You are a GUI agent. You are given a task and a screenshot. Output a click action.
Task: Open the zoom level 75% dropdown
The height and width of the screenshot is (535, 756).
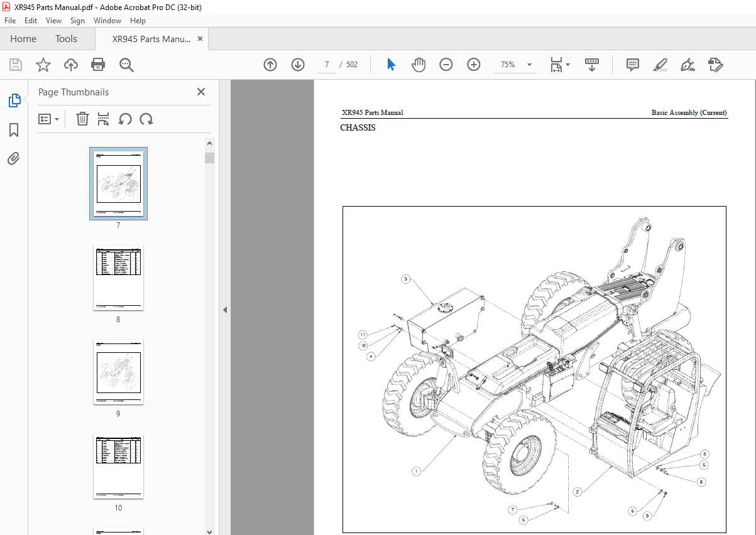529,65
